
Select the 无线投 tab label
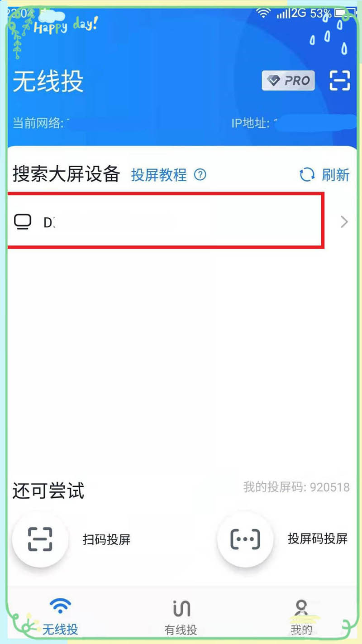click(x=60, y=629)
